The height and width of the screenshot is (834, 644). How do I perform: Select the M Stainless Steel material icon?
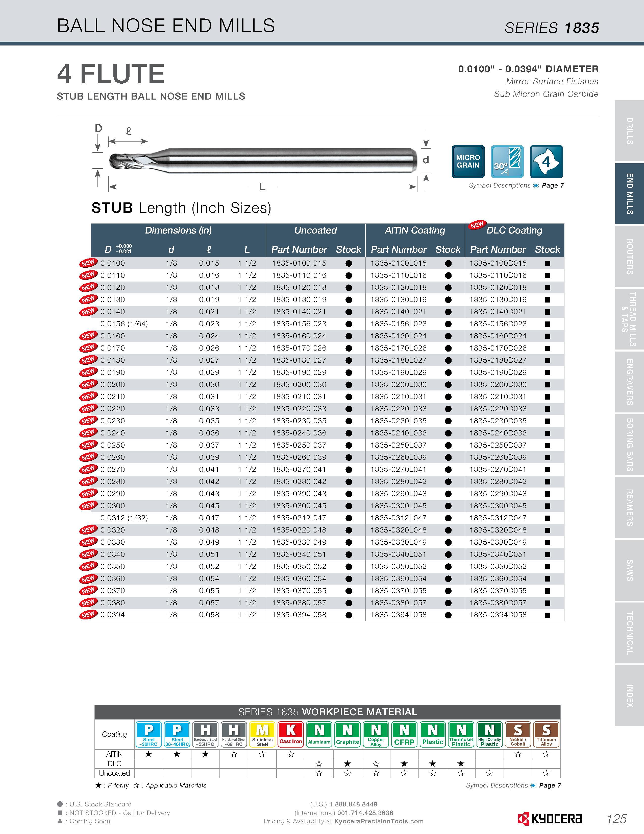262,734
